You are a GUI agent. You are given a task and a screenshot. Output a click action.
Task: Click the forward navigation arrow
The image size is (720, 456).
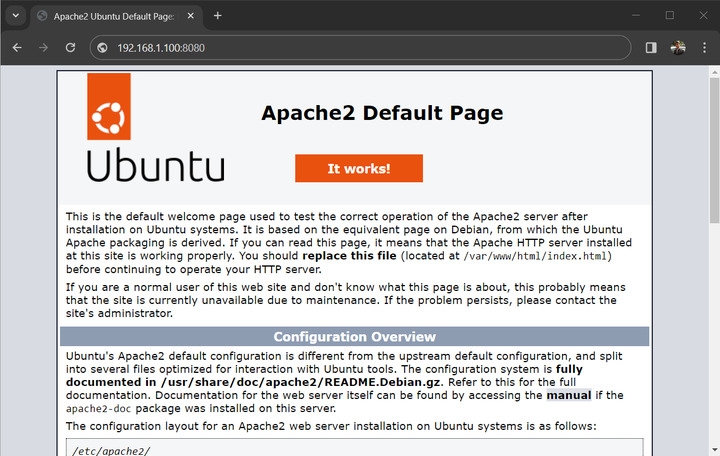pos(43,47)
